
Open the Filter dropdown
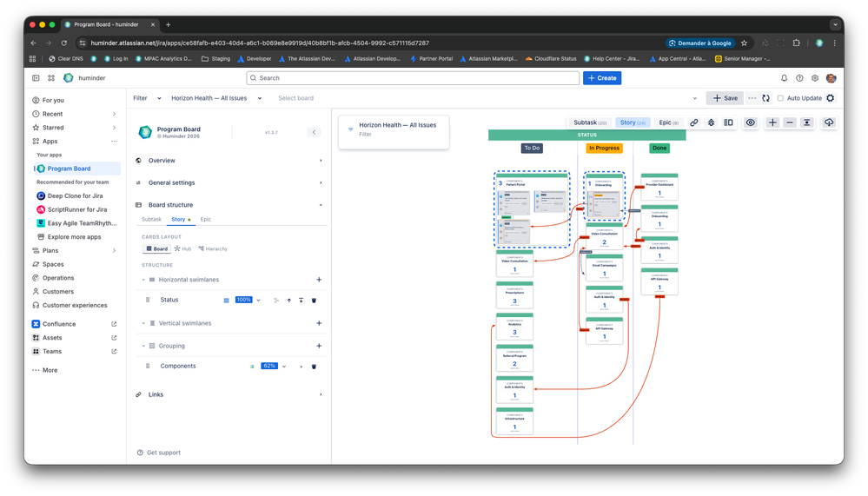(147, 98)
